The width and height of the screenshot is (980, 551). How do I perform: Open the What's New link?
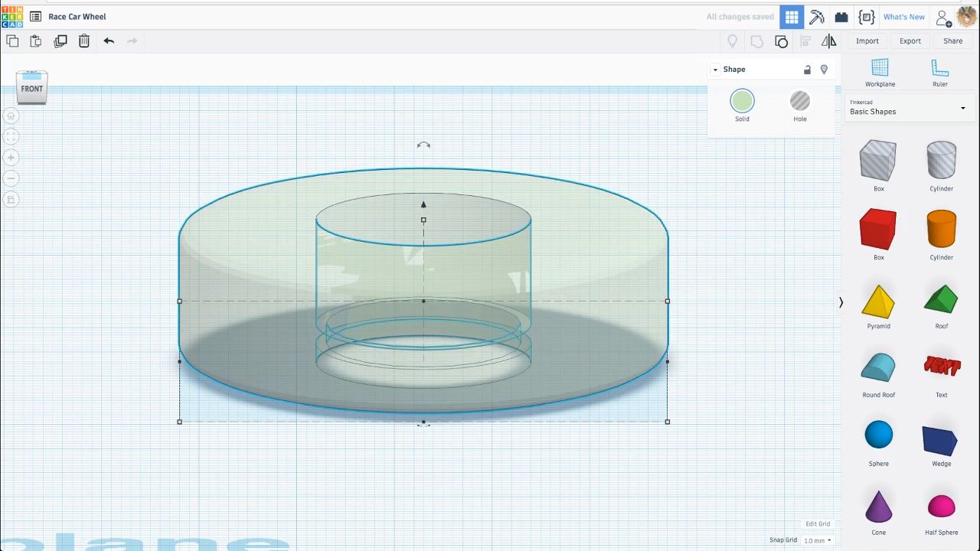point(904,17)
